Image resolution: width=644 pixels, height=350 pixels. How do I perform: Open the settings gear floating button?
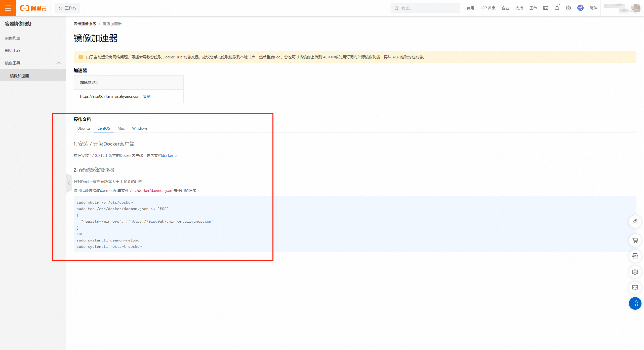pyautogui.click(x=635, y=272)
